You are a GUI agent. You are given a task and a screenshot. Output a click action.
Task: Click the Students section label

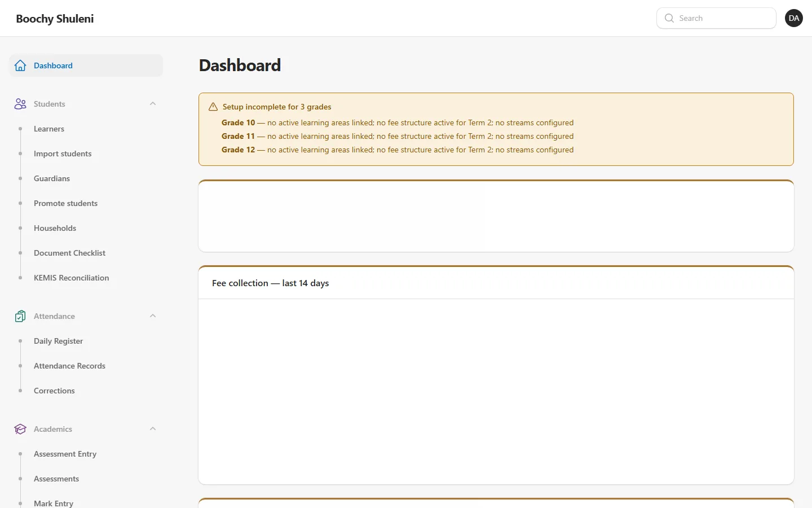pos(50,104)
